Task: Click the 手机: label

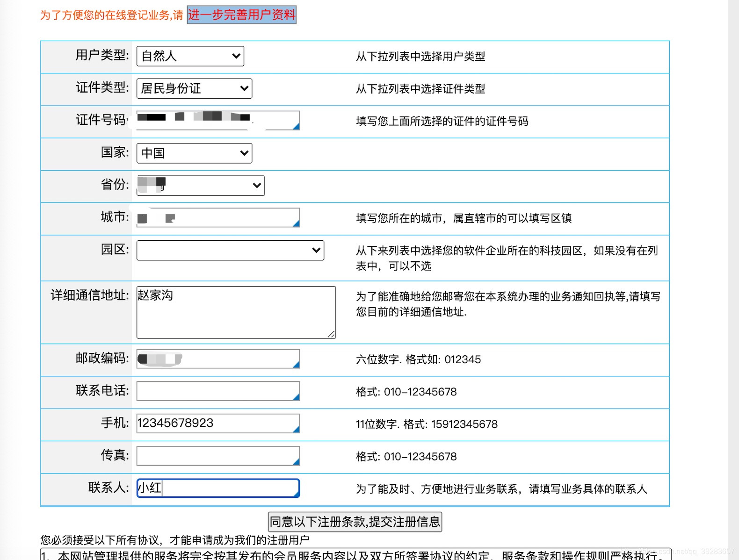Action: click(115, 423)
